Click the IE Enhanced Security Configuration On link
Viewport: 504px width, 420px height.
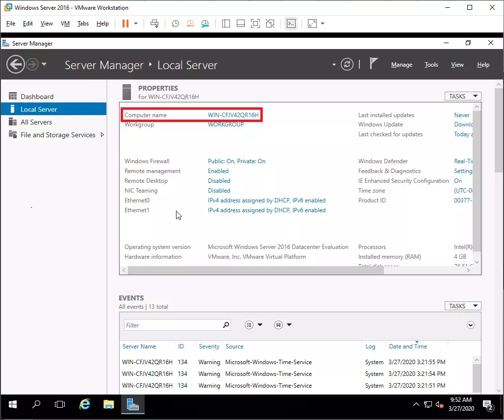[458, 181]
